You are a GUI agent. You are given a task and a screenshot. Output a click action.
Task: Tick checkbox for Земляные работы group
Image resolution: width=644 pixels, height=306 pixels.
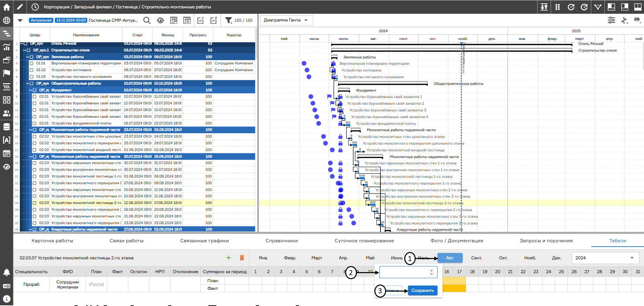[x=32, y=57]
